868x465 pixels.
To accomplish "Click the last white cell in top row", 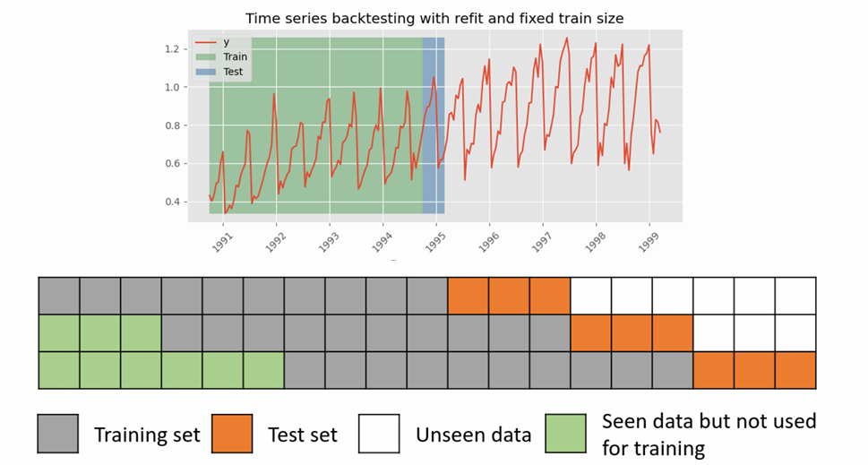I will click(795, 297).
